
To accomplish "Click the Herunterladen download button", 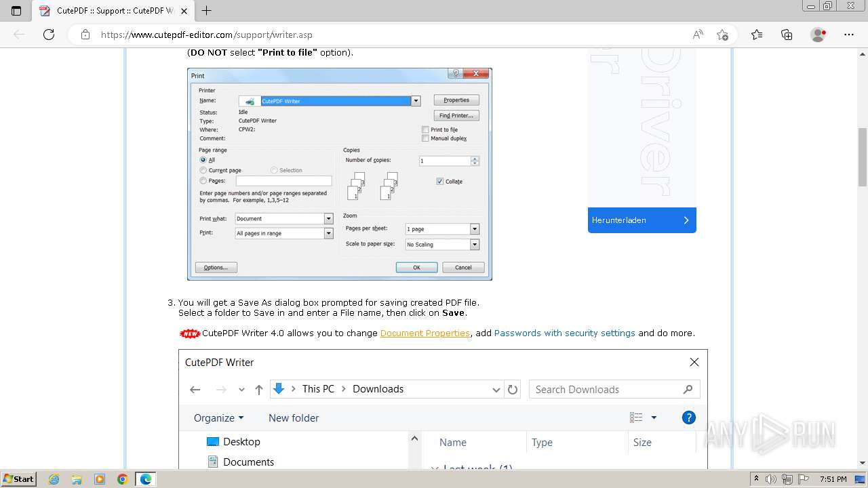I will click(x=642, y=220).
